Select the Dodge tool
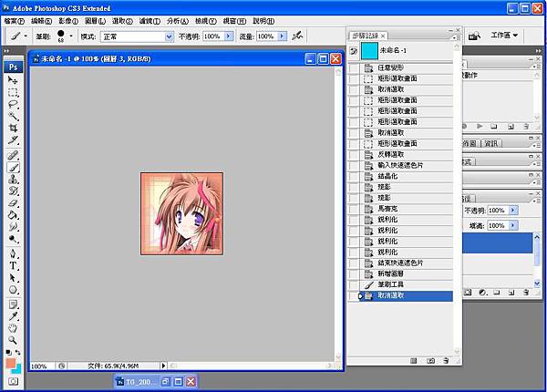 (13, 239)
